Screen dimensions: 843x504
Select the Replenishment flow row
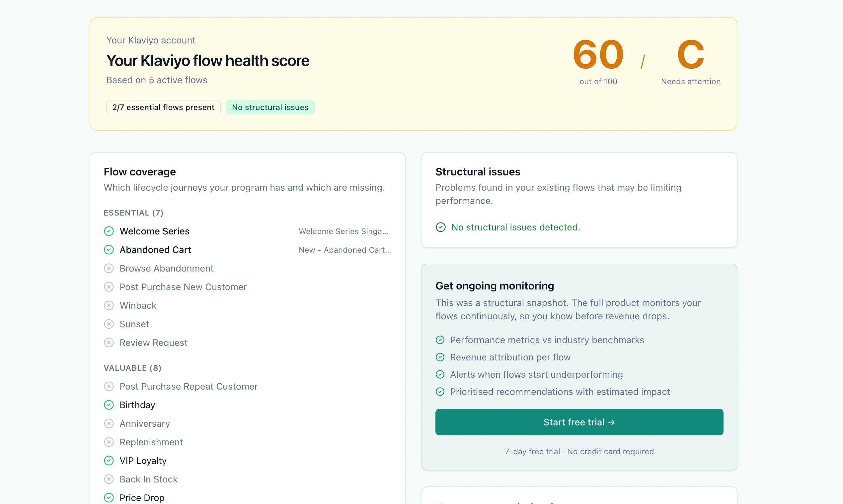[248, 442]
